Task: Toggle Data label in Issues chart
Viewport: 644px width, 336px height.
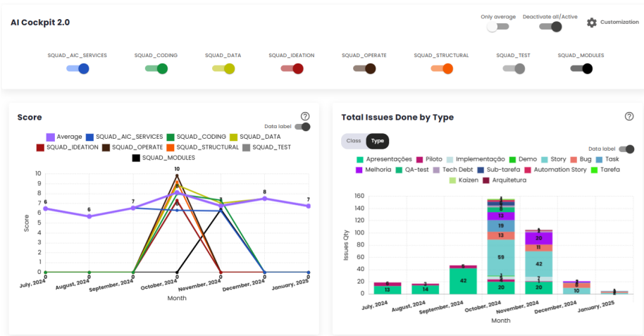Action: 626,149
